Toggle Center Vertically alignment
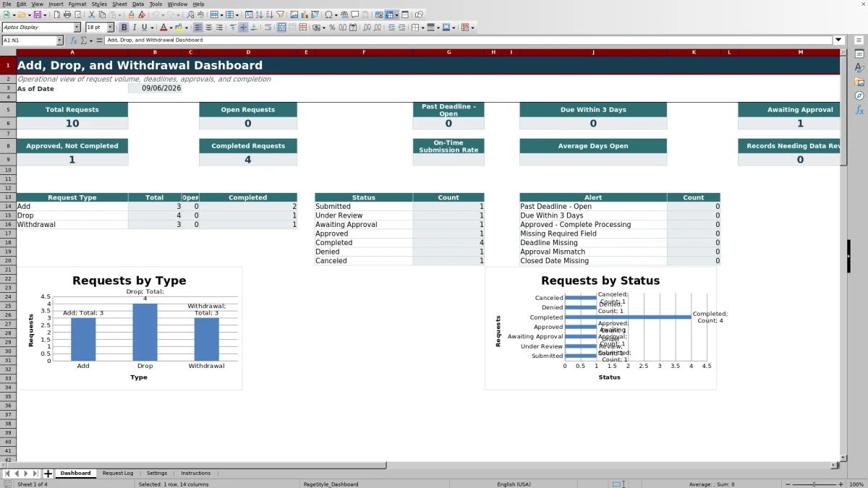This screenshot has width=868, height=488. (x=243, y=27)
